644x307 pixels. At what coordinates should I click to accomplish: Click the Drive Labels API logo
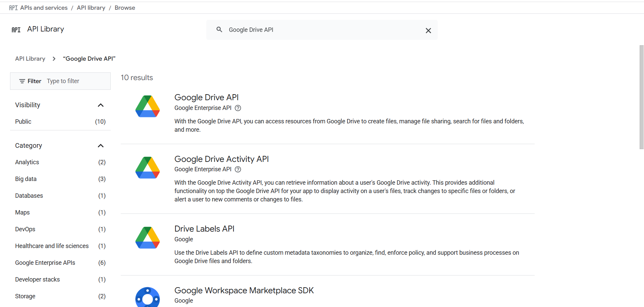pos(148,238)
